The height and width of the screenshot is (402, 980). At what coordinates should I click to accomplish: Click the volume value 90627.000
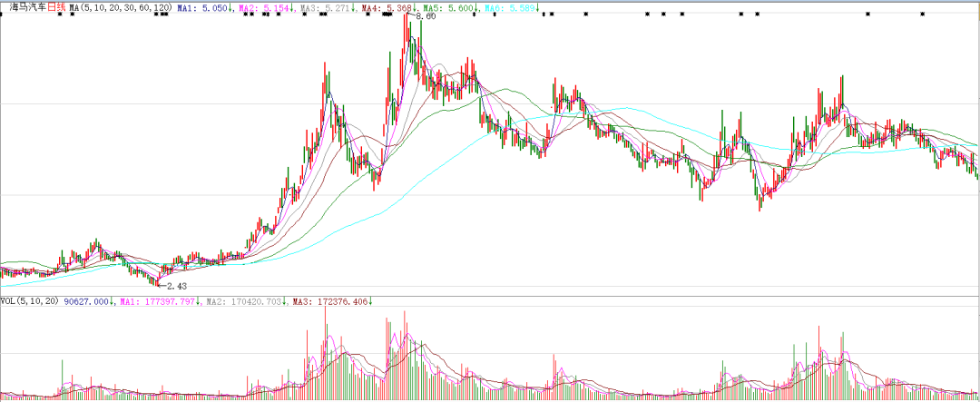[x=88, y=301]
